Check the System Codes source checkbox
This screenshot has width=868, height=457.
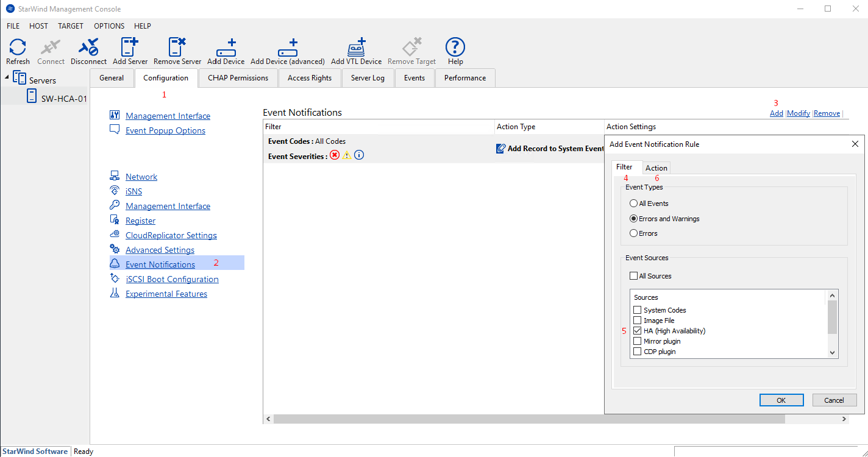click(638, 310)
